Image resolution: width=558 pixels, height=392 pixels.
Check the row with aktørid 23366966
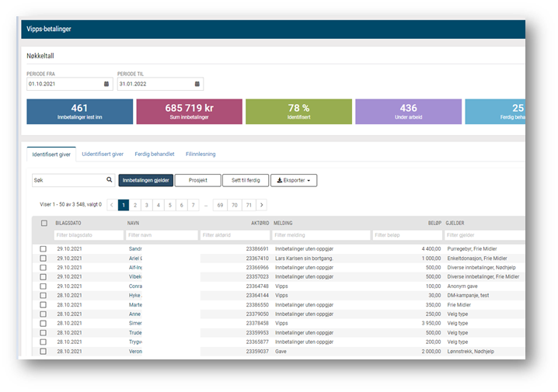[x=43, y=268]
